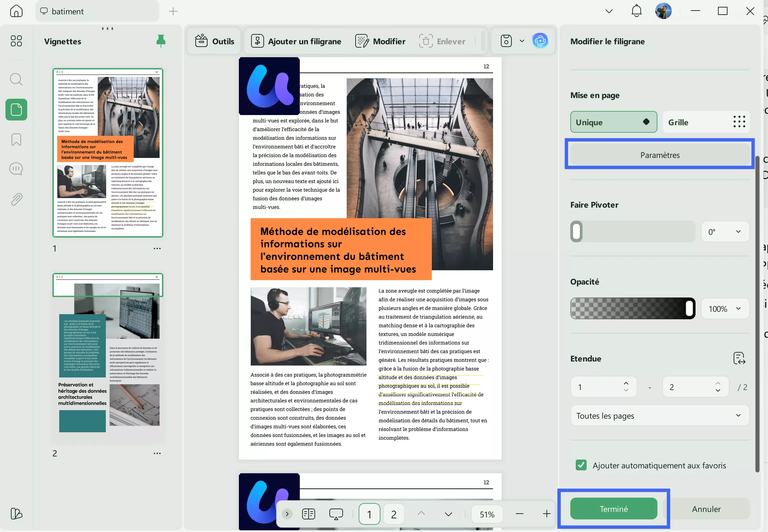Add a new tab with plus icon
The height and width of the screenshot is (532, 768).
[x=173, y=11]
